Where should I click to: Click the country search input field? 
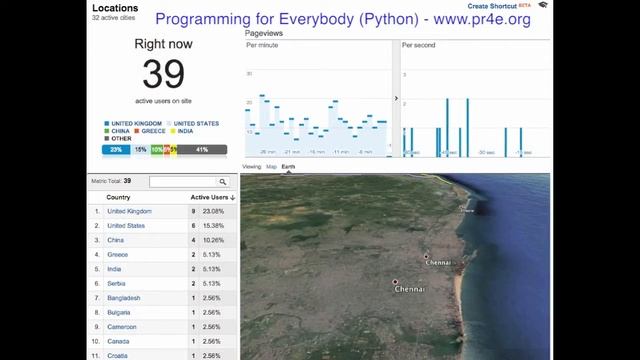click(182, 182)
